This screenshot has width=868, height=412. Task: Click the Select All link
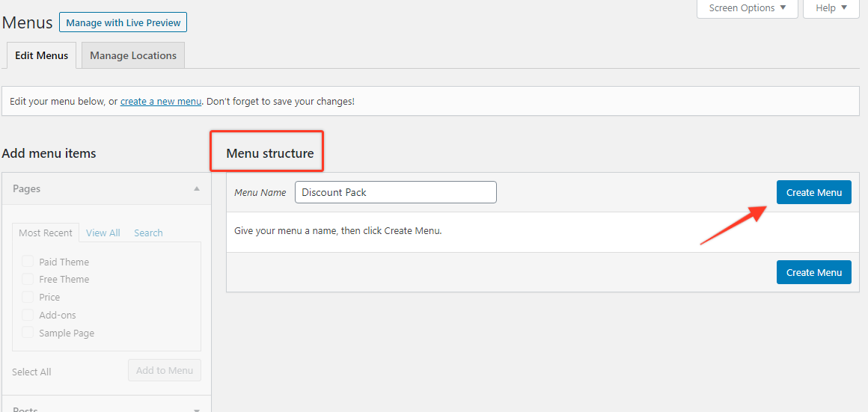(x=31, y=372)
